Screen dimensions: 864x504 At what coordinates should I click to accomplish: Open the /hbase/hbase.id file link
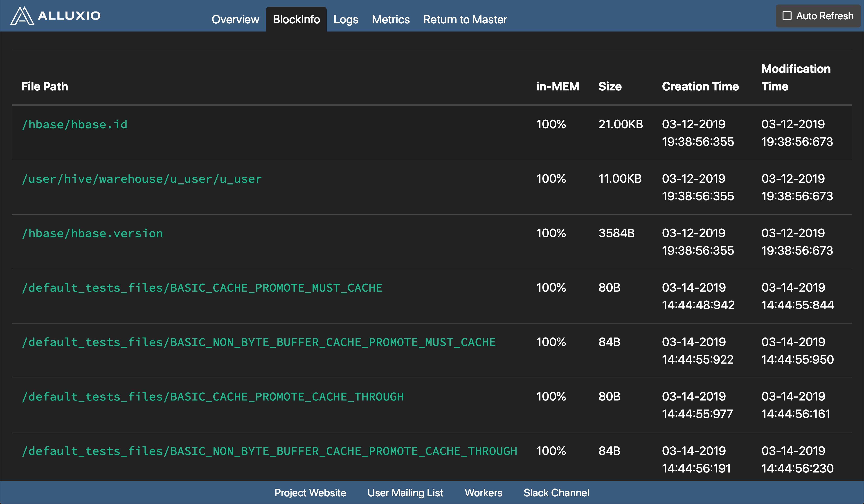tap(74, 124)
